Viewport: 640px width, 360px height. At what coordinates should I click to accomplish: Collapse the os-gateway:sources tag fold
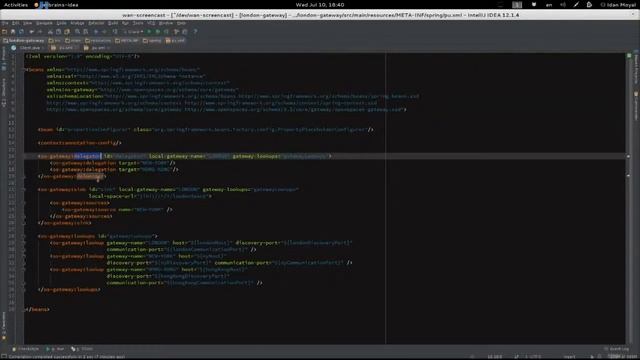(x=25, y=203)
